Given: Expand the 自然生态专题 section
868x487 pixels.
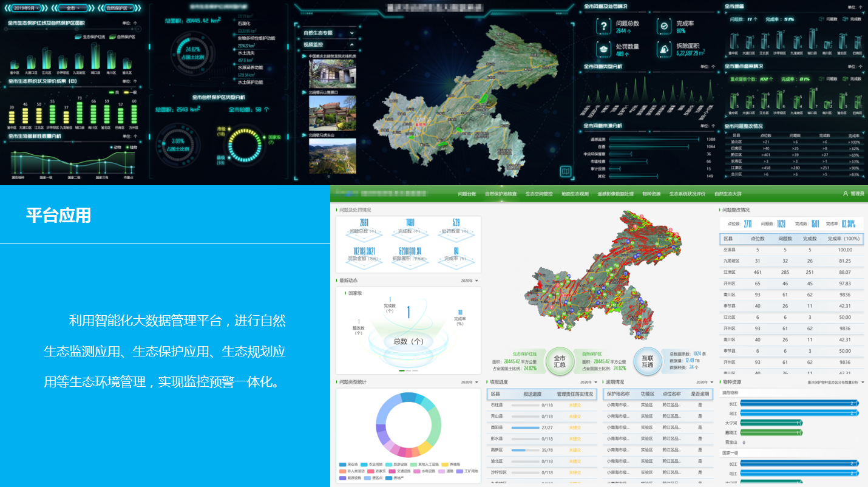Looking at the screenshot, I should tap(329, 33).
